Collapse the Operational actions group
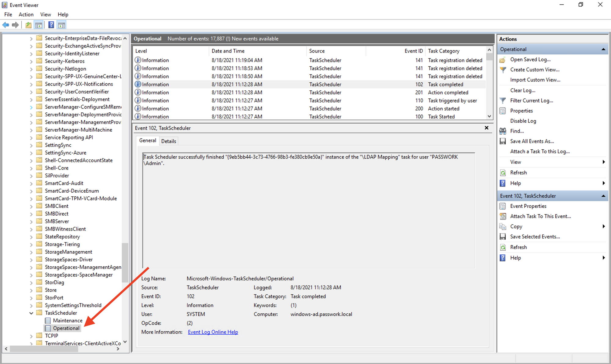This screenshot has width=611, height=364. pyautogui.click(x=603, y=49)
